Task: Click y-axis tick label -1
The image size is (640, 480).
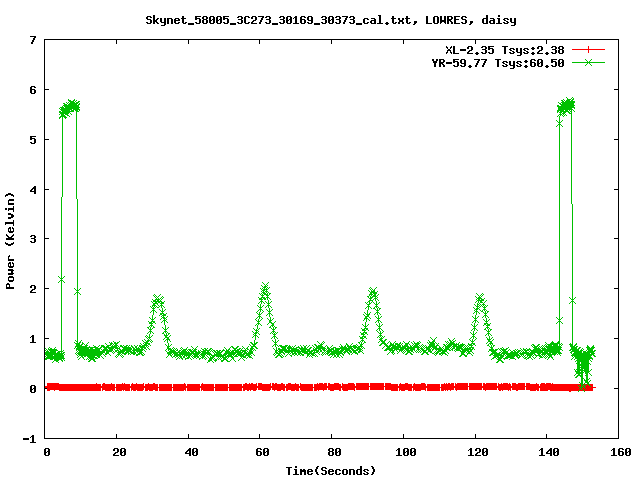Action: (x=29, y=439)
